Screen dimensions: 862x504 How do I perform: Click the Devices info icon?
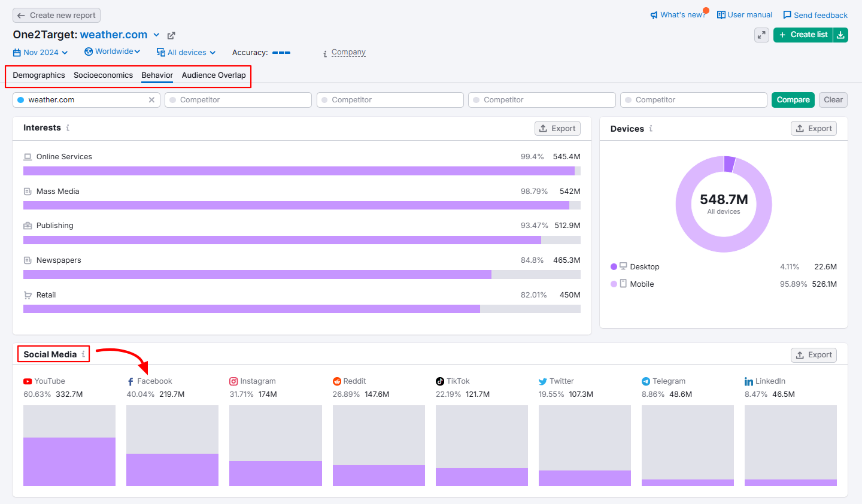tap(651, 128)
